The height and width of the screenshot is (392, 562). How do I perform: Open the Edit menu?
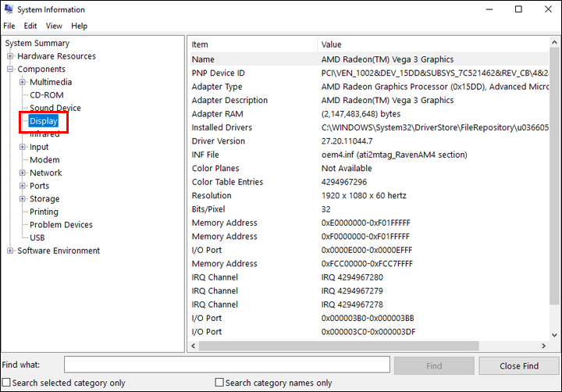(30, 26)
